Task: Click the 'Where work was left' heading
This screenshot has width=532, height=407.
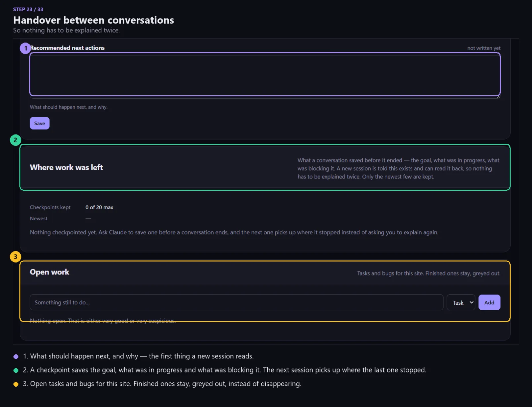Action: [x=66, y=167]
